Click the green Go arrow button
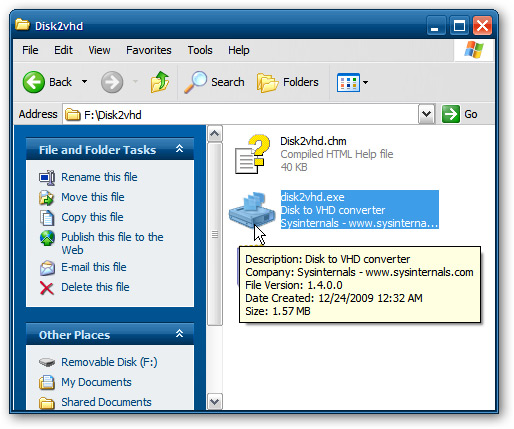Screen dimensions: 514x429 click(451, 114)
